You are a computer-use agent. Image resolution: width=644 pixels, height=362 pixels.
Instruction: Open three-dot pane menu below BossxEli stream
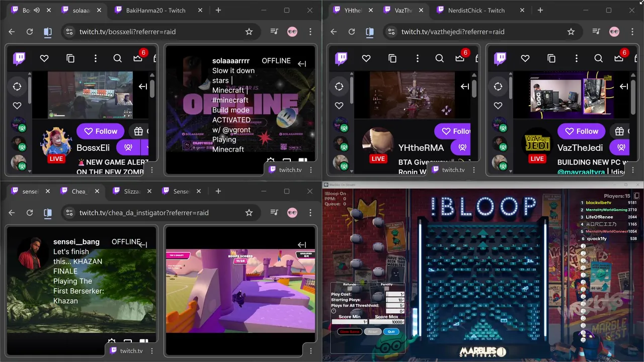click(x=151, y=170)
